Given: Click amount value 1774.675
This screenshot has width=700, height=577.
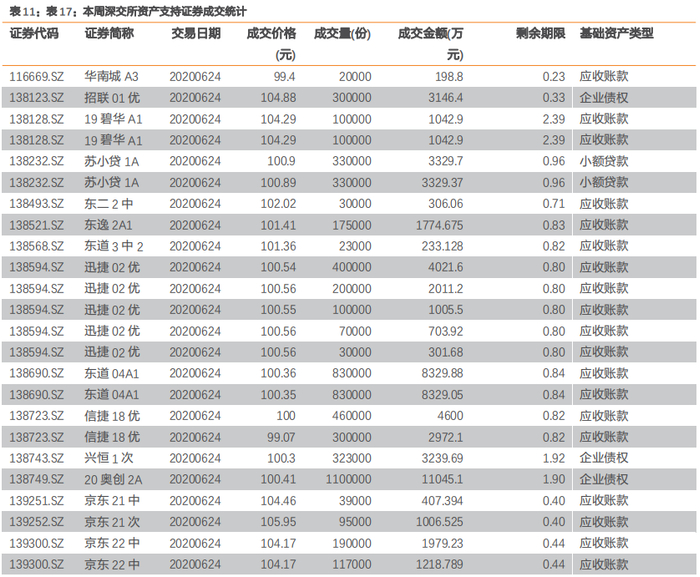Looking at the screenshot, I should point(439,225).
